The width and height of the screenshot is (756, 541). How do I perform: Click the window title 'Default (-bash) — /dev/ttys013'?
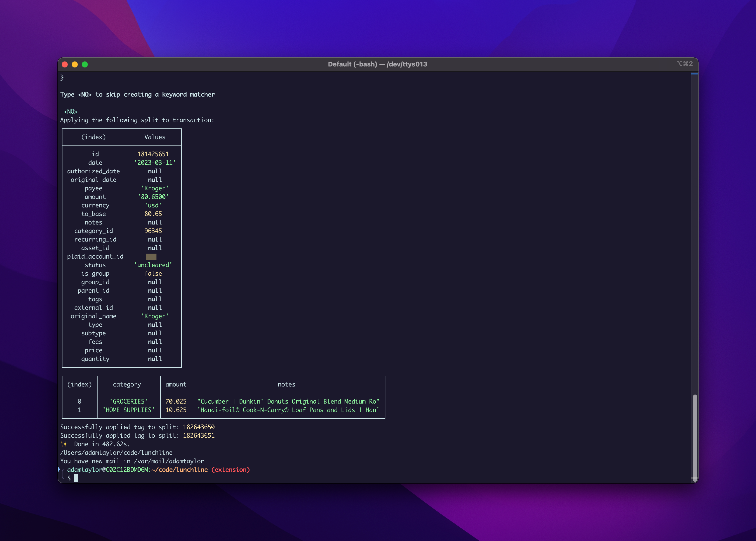[377, 64]
